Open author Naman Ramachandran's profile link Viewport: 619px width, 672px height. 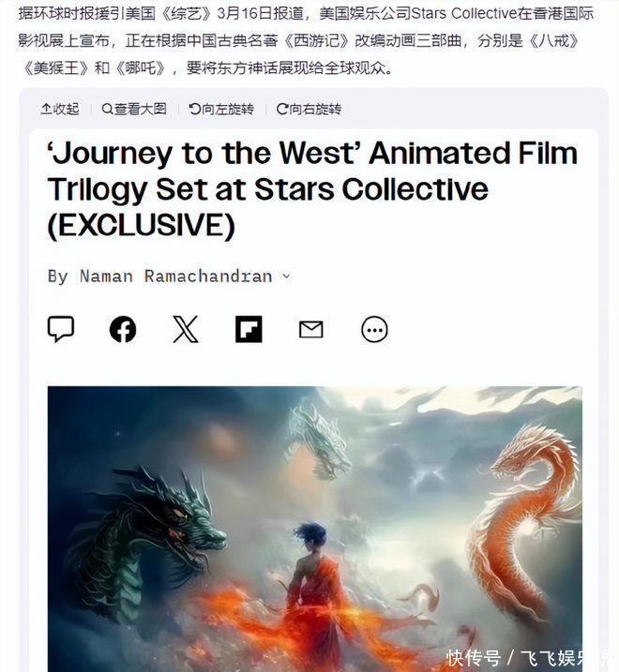click(176, 276)
